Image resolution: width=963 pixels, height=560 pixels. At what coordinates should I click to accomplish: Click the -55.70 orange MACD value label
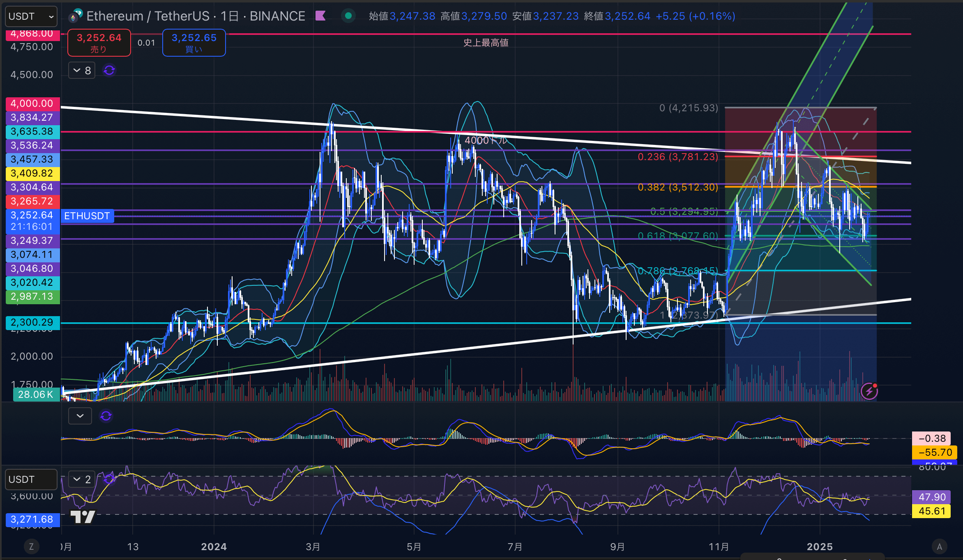(x=935, y=452)
